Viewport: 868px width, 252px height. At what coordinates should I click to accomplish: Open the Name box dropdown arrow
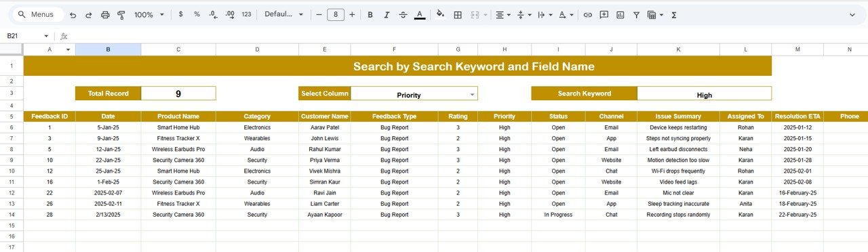(46, 37)
